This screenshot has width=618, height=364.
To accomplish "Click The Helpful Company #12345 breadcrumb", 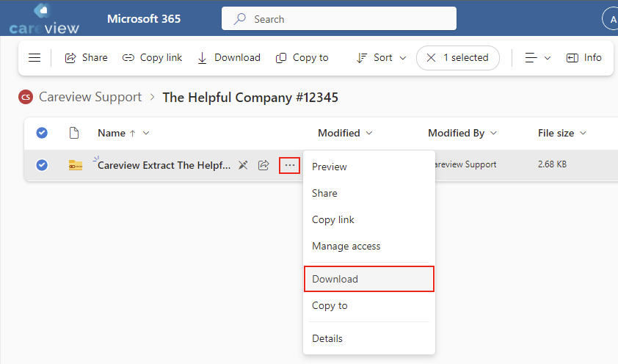I will 250,98.
